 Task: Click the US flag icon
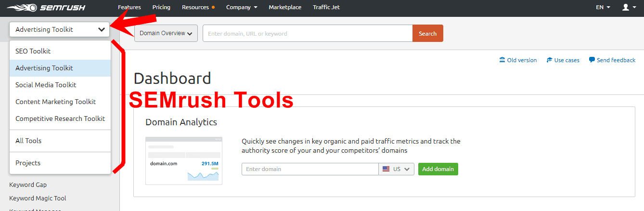[386, 169]
